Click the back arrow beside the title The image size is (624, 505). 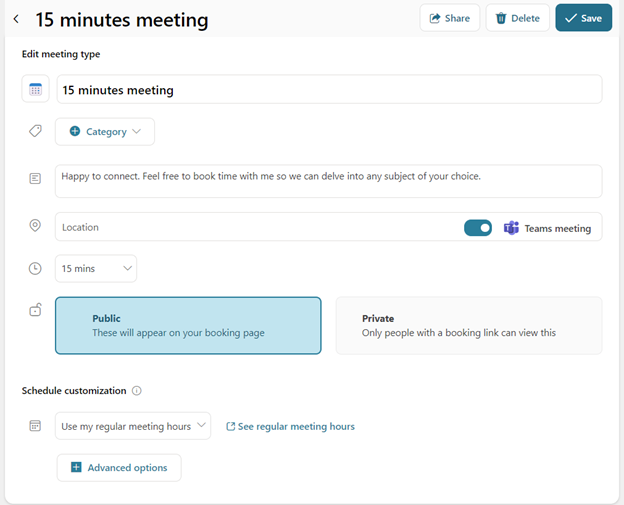coord(16,19)
